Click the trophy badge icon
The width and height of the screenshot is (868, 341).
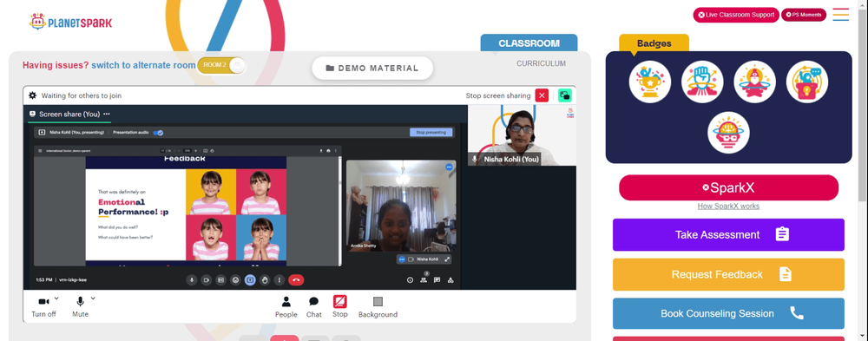pyautogui.click(x=650, y=82)
